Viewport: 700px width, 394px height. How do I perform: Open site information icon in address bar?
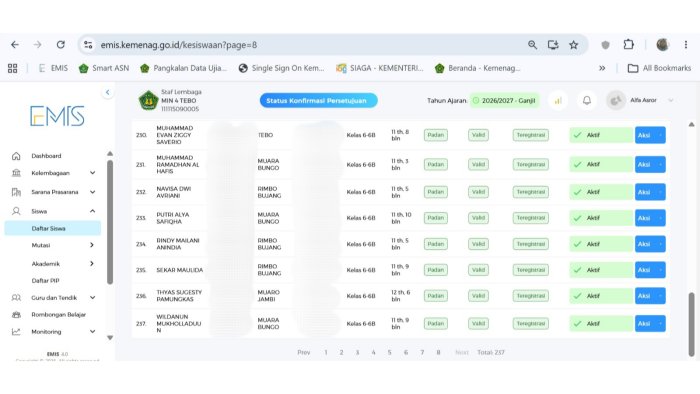[88, 45]
